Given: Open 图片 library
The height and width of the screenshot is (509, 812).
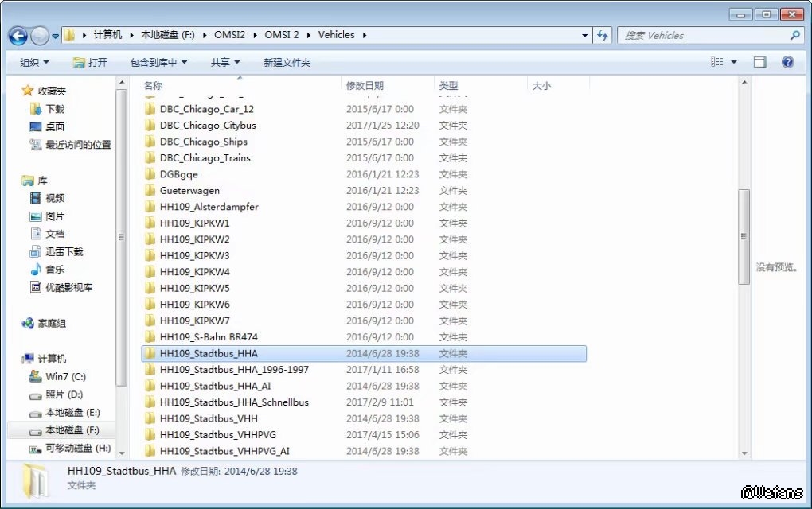Looking at the screenshot, I should tap(55, 216).
